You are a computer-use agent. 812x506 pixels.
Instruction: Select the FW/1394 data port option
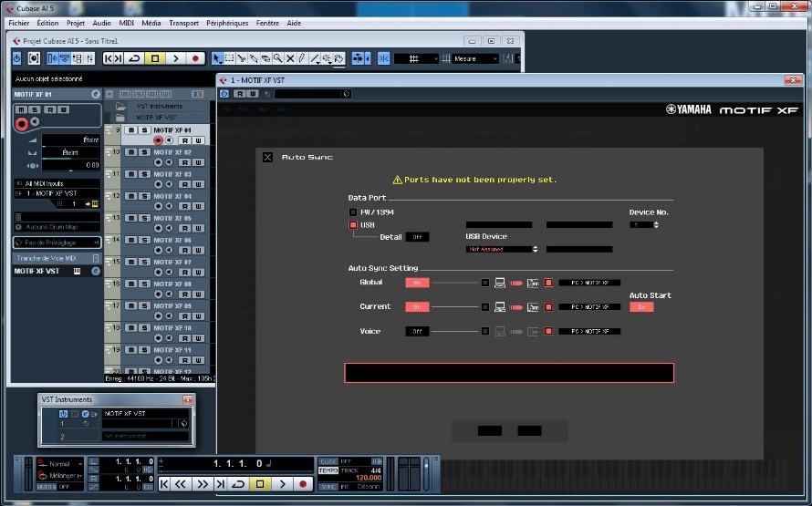click(x=353, y=212)
